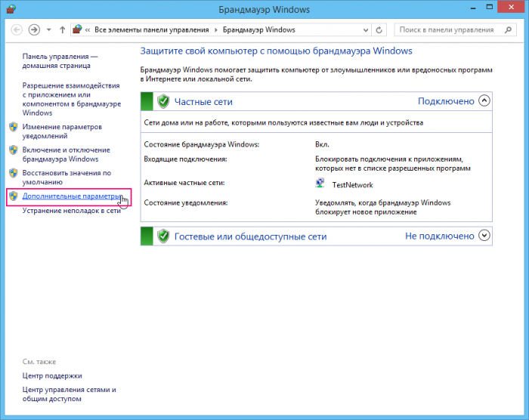529x420 pixels.
Task: Open "Устранение неполадок в сети" link
Action: coord(72,211)
